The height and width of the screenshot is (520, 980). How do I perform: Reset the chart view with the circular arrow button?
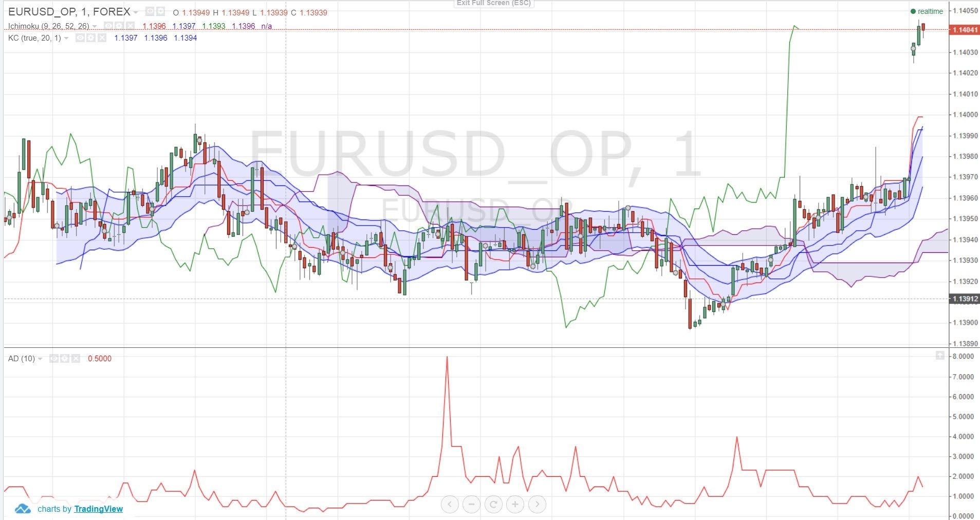(493, 504)
